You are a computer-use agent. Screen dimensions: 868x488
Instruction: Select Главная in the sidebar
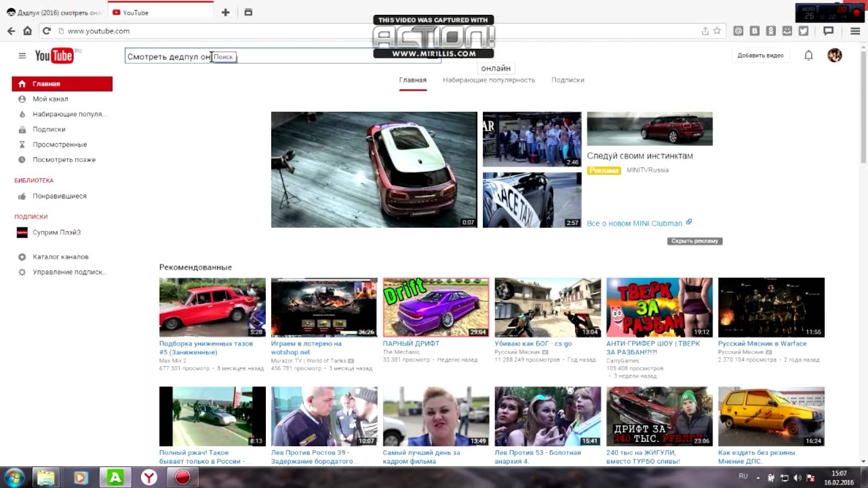62,84
